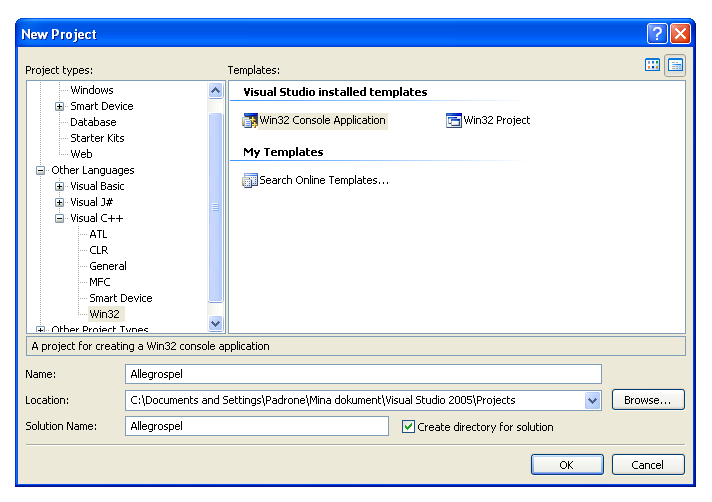The height and width of the screenshot is (502, 712).
Task: Select Database in project types tree
Action: 93,122
